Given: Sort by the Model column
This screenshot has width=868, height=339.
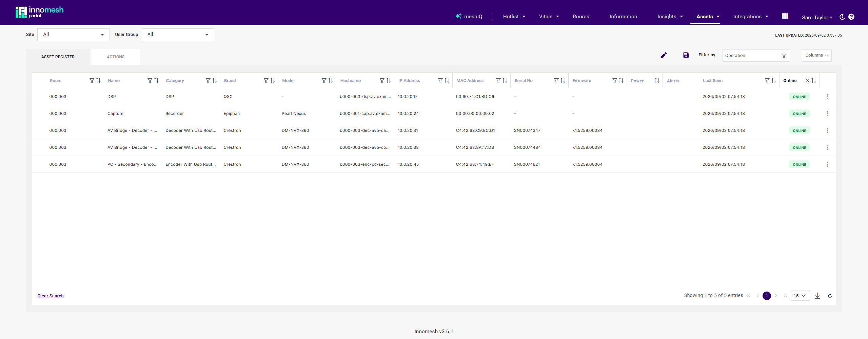Looking at the screenshot, I should coord(331,81).
